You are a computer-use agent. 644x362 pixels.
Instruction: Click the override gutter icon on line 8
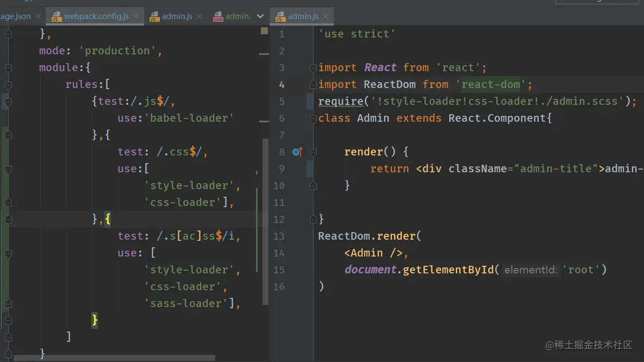pos(297,152)
